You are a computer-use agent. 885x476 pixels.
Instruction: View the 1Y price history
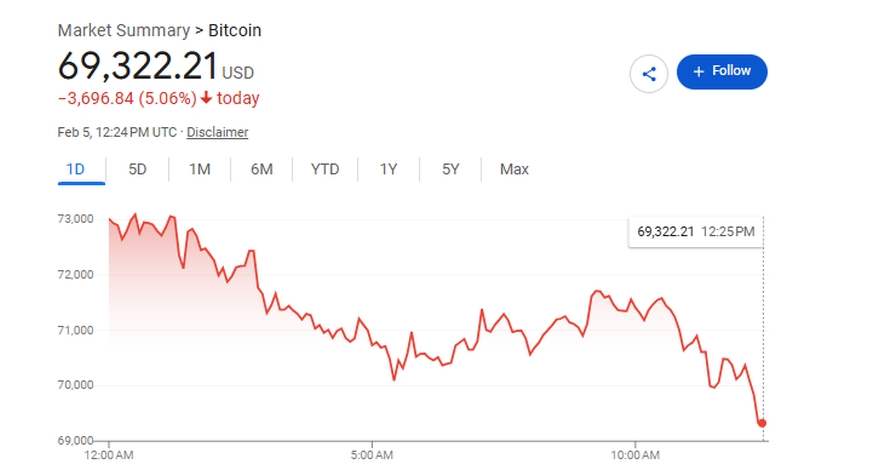point(389,169)
